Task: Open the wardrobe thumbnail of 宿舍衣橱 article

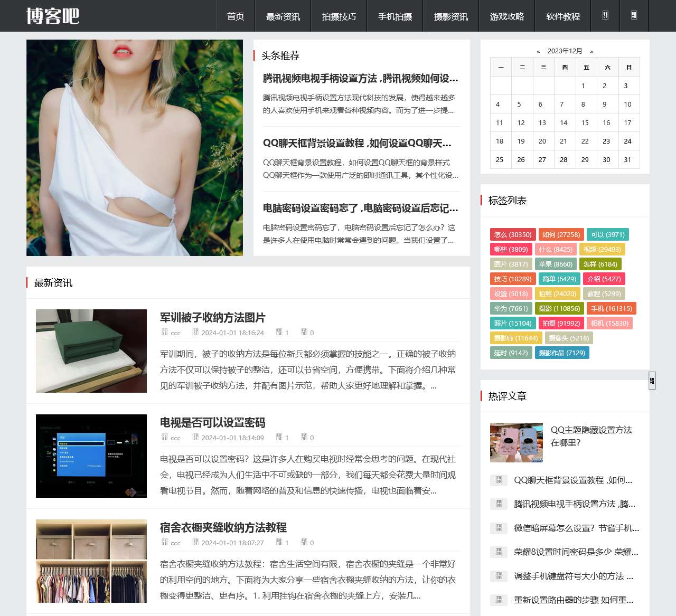Action: pos(91,561)
